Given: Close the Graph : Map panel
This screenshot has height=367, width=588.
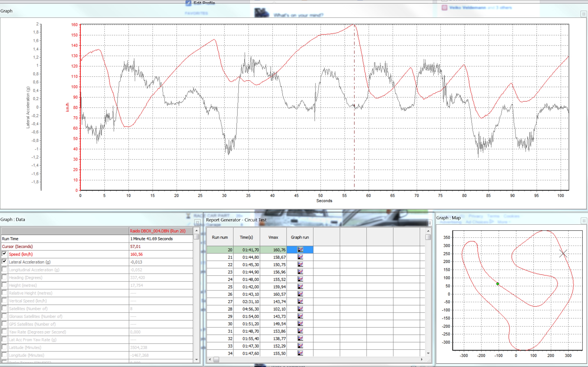Looking at the screenshot, I should pos(584,221).
